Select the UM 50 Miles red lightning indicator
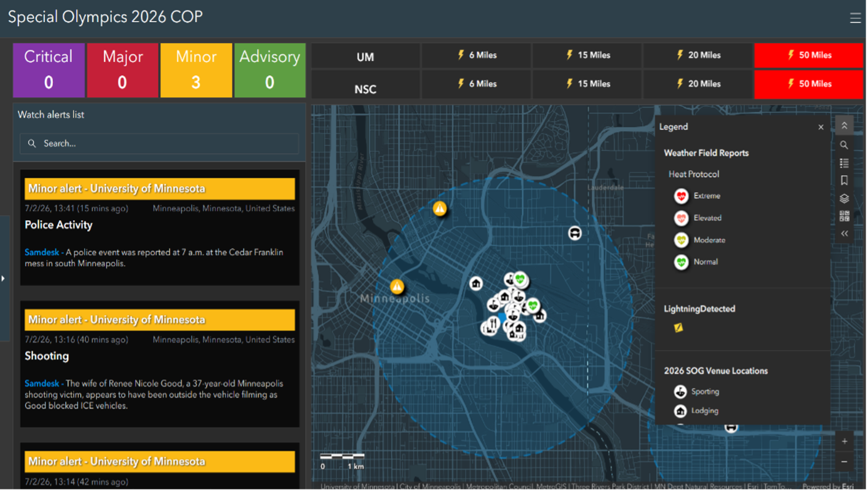868x492 pixels. [809, 55]
